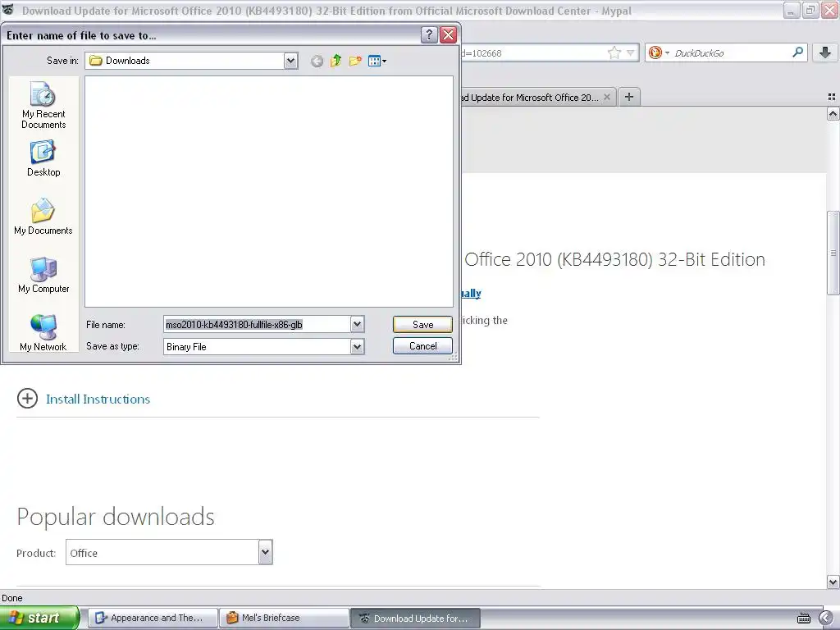Select the Update for Microsoft Office tab
840x630 pixels.
pyautogui.click(x=531, y=98)
